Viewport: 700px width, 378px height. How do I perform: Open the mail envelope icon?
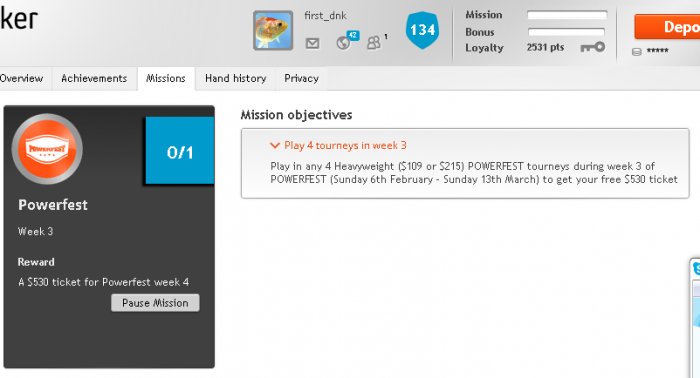(312, 43)
